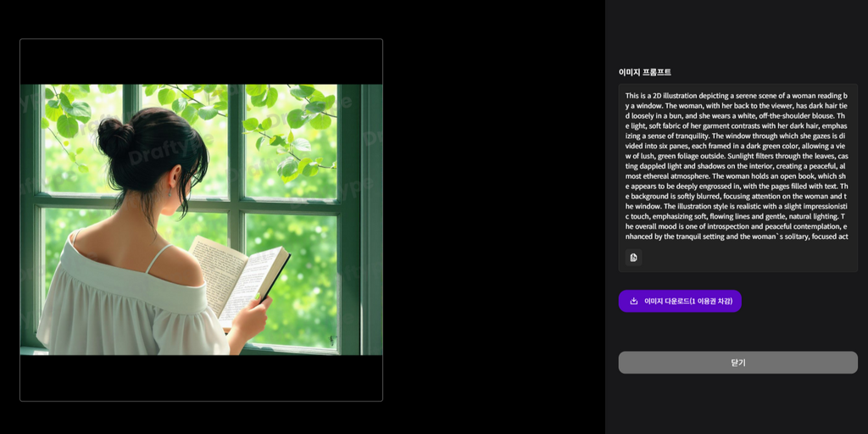Click the woman's hair bun in the image
The width and height of the screenshot is (868, 434).
114,136
